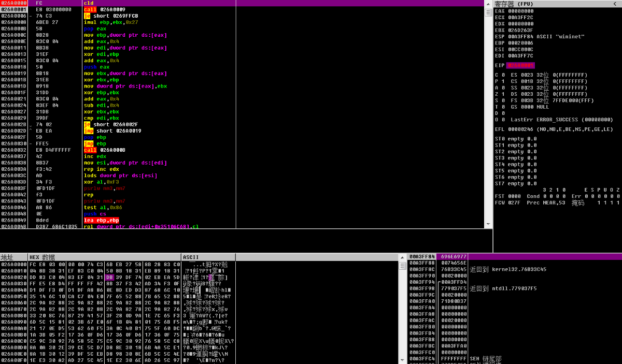Click the highlighted DB byte in hex dump
622x364 pixels.
pos(109,277)
